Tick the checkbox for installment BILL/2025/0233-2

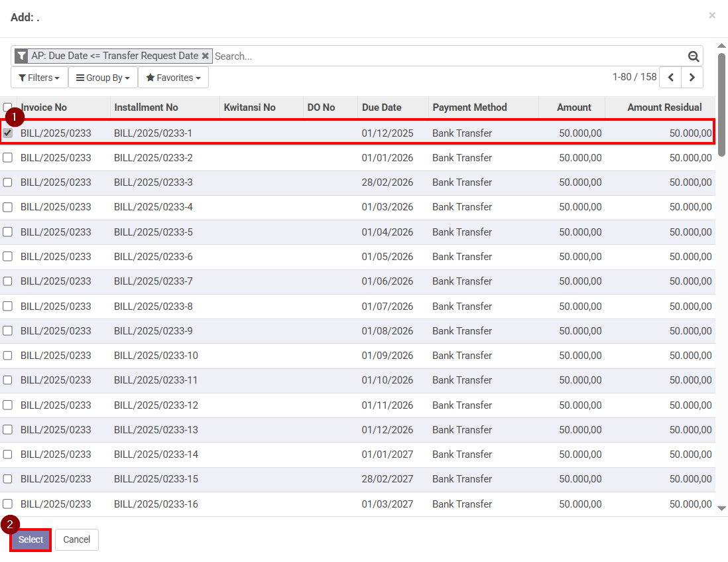pos(8,158)
